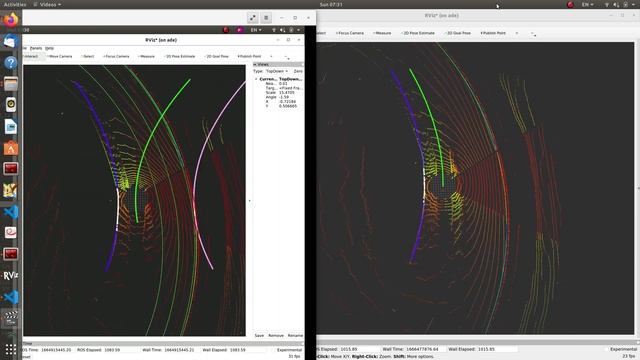Open the clock showing Sun 07:31

tap(331, 4)
